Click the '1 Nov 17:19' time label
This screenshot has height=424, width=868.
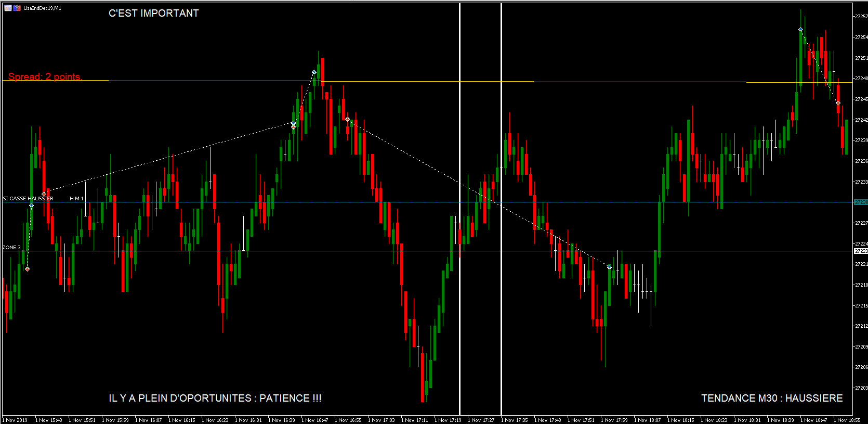coord(448,420)
